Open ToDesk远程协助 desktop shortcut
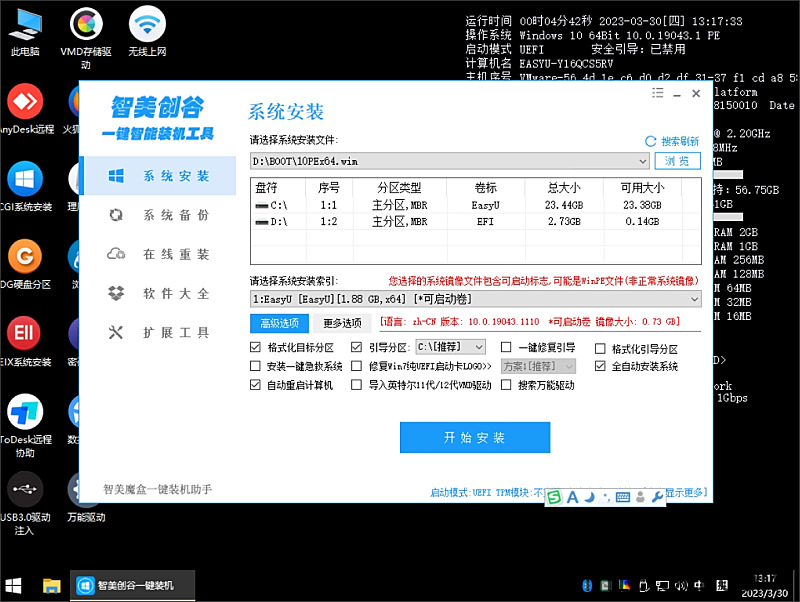Viewport: 800px width, 602px height. tap(25, 425)
